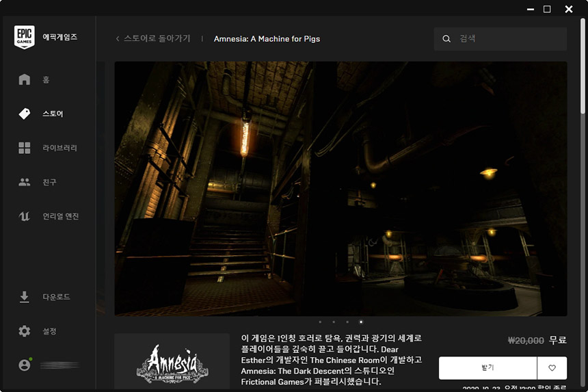Click the 에픽게임즈 brand text
The width and height of the screenshot is (588, 392).
(60, 37)
